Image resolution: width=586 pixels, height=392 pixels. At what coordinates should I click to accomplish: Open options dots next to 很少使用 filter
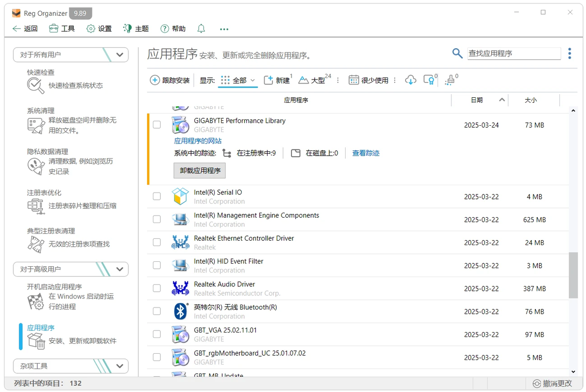[395, 80]
